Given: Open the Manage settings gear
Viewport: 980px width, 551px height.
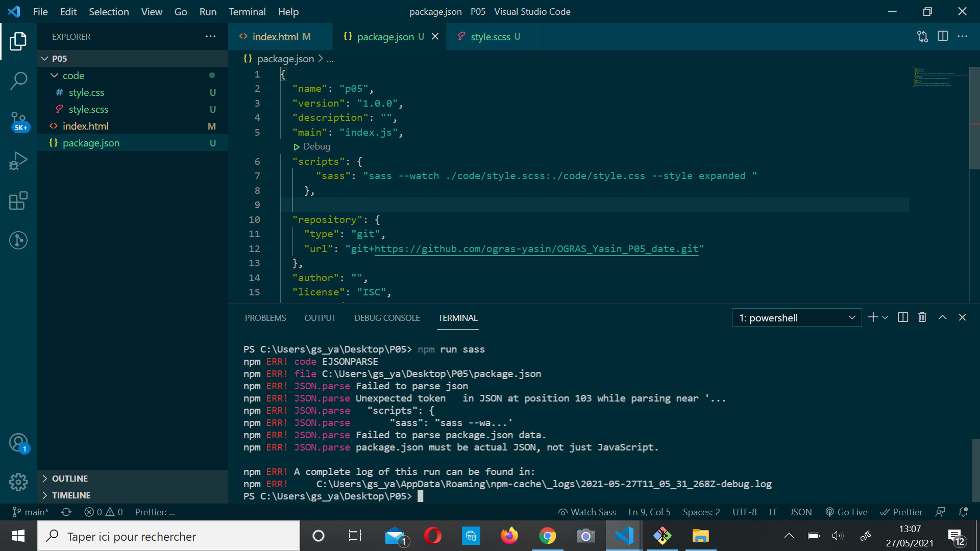Looking at the screenshot, I should 18,482.
